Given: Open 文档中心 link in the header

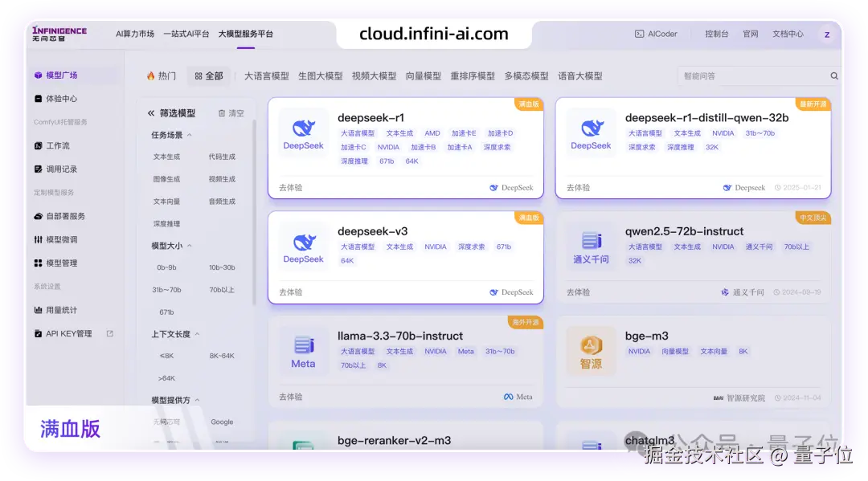Looking at the screenshot, I should point(788,34).
